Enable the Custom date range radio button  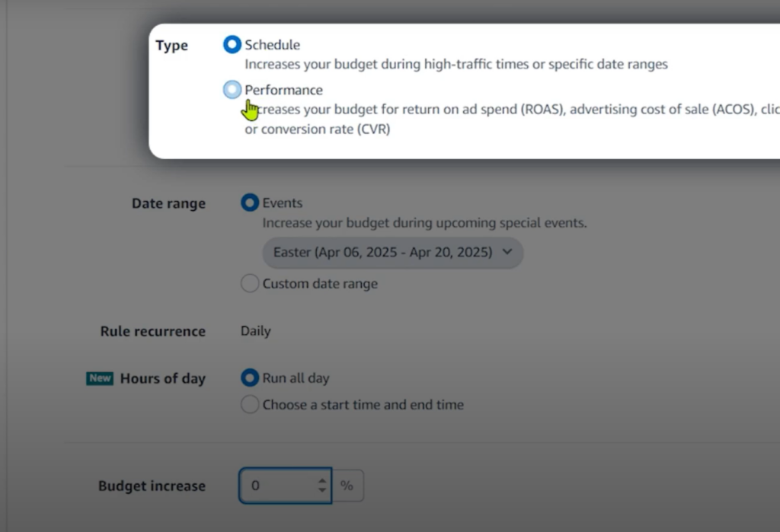click(x=249, y=284)
